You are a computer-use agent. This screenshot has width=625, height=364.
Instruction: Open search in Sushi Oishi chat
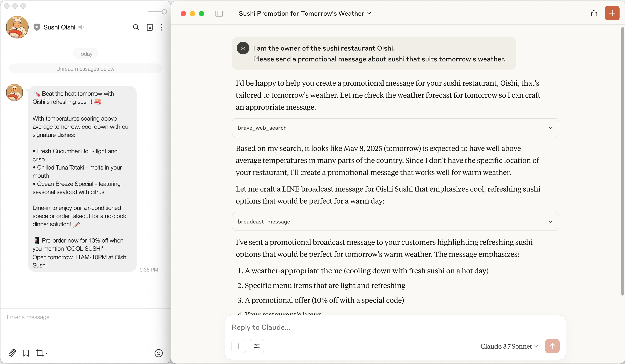tap(136, 27)
